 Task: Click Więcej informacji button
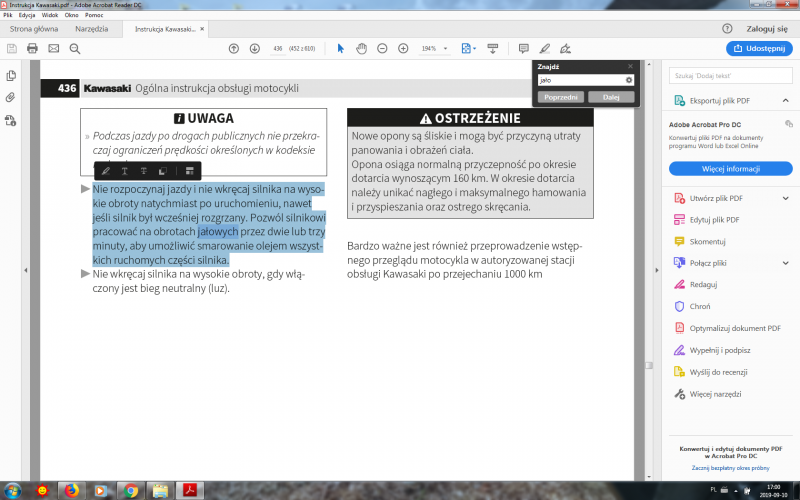coord(731,168)
